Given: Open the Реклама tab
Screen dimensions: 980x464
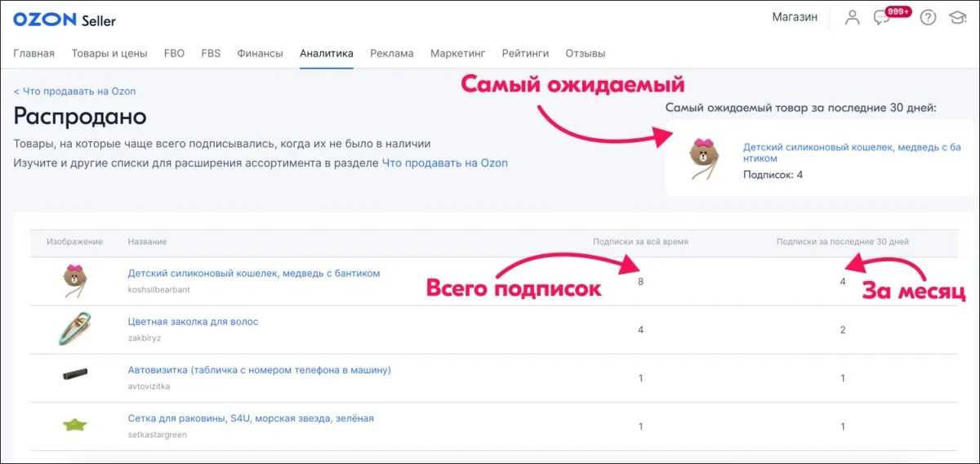Looking at the screenshot, I should pyautogui.click(x=392, y=53).
